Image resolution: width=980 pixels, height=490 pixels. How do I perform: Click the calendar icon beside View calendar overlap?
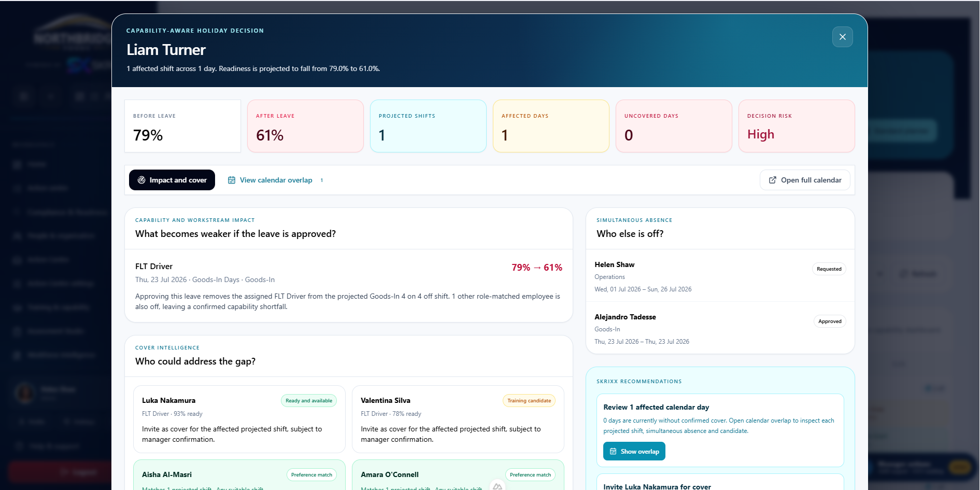tap(232, 180)
